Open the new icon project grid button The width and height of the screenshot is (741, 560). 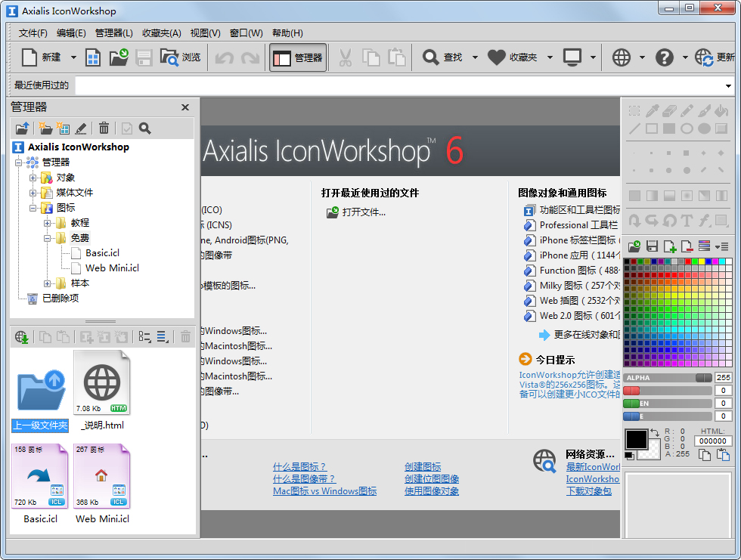tap(92, 57)
